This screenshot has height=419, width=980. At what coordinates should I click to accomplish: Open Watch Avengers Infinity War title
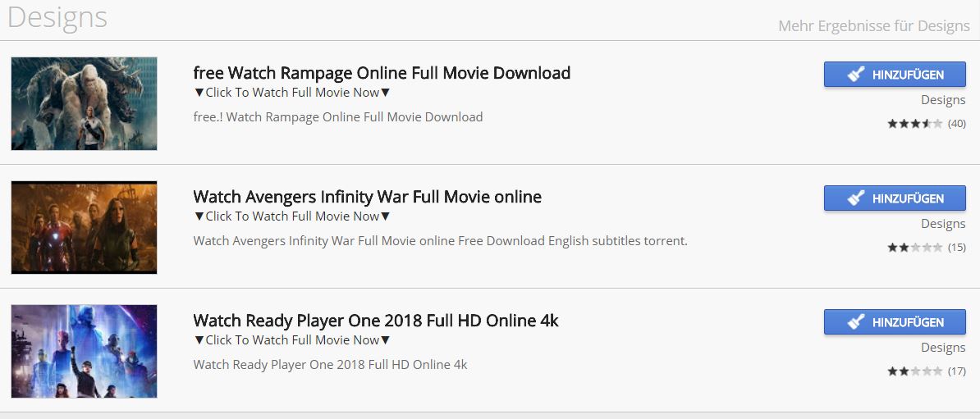[367, 197]
